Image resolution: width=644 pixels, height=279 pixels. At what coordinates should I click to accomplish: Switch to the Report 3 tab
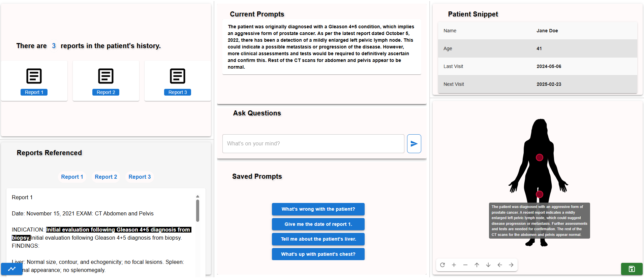point(140,177)
